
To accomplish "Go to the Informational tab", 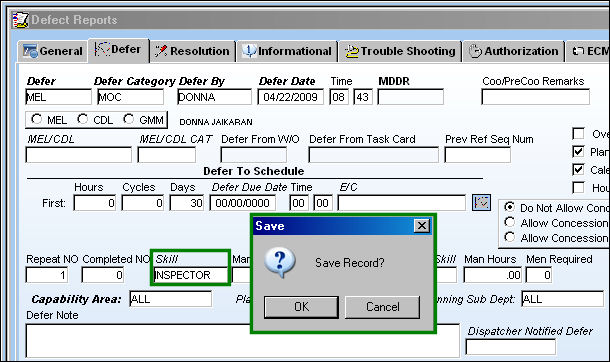I will 287,51.
